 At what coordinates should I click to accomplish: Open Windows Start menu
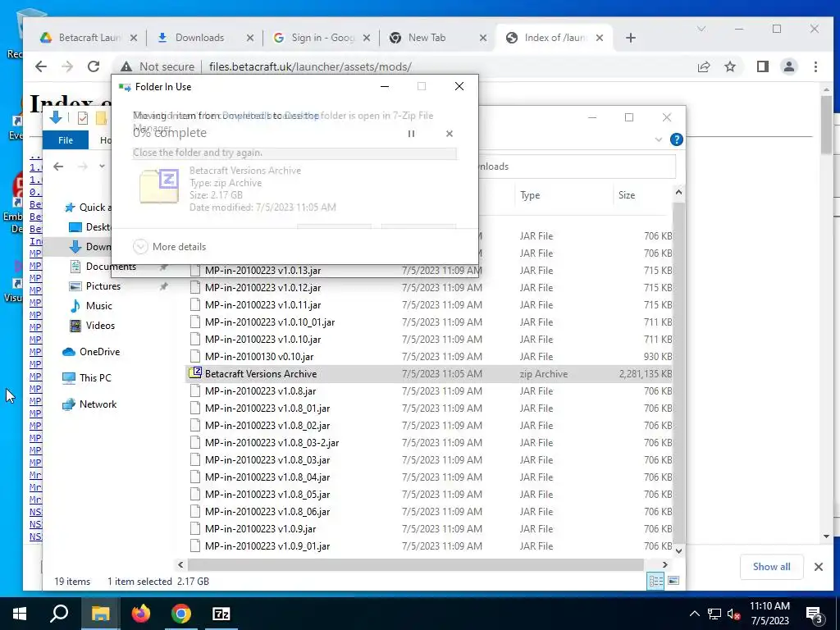(20, 614)
